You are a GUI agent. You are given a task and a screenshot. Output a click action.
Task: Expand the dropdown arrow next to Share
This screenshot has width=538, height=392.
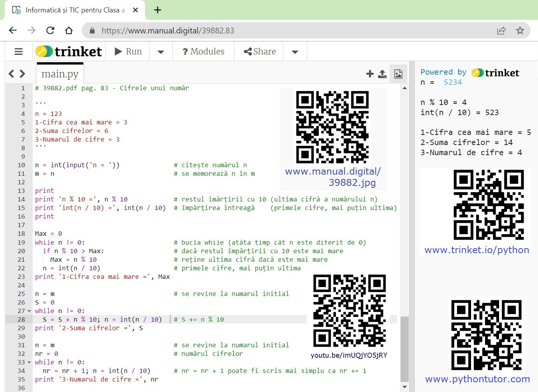click(295, 52)
